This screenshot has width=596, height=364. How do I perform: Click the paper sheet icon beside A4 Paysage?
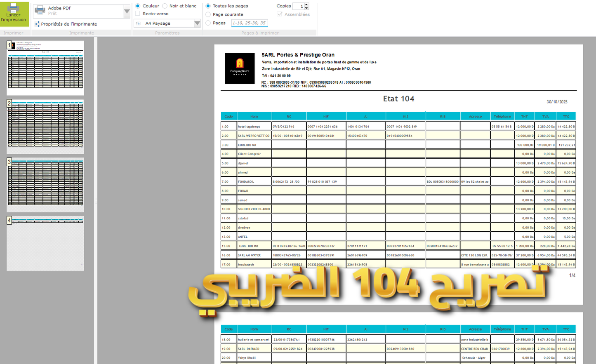click(138, 23)
